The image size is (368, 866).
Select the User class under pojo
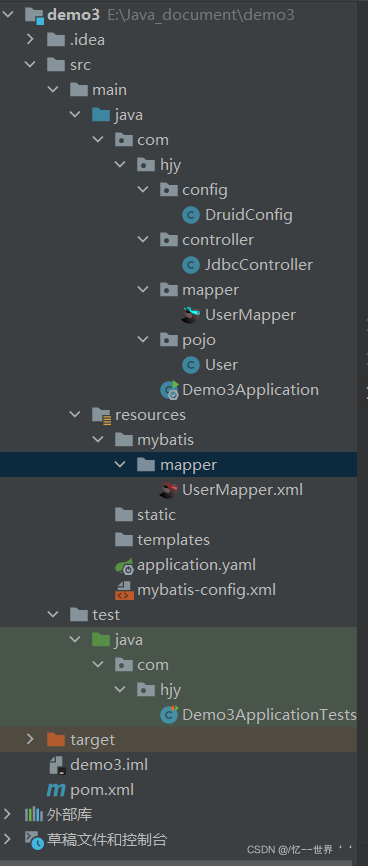click(221, 365)
